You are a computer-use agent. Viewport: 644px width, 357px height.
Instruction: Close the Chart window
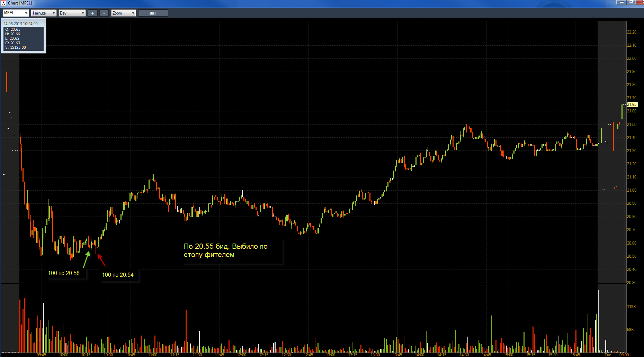(x=640, y=2)
